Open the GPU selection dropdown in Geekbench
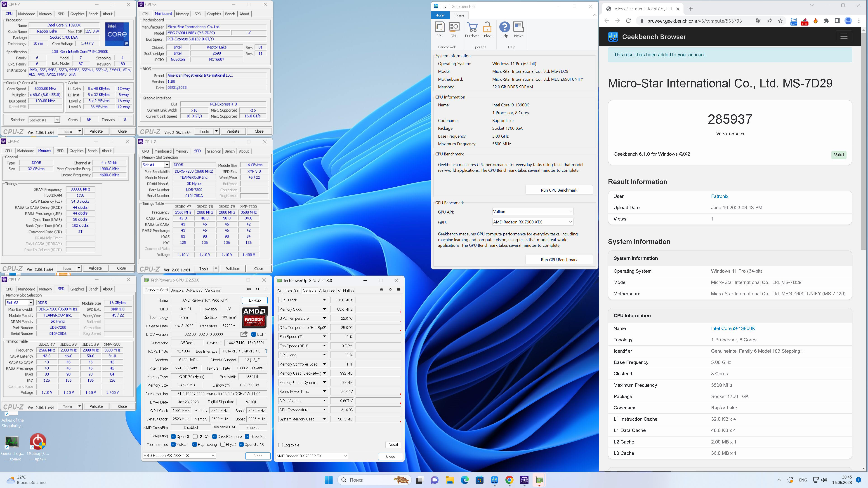 pos(532,222)
